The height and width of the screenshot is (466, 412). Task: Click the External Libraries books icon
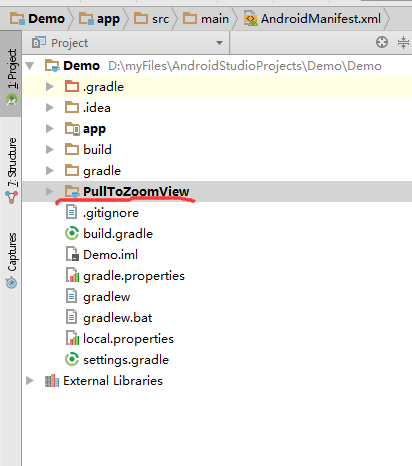pos(52,381)
